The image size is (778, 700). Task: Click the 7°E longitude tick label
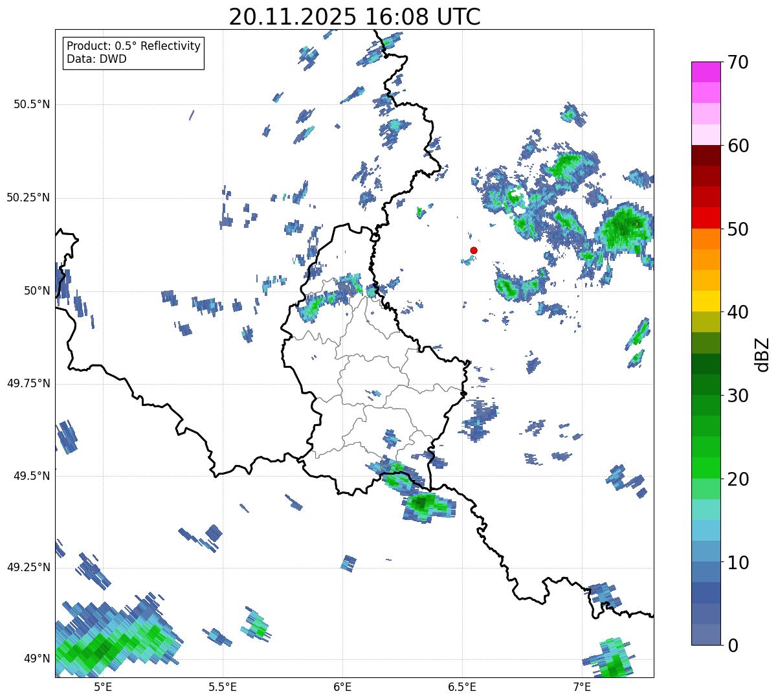click(x=583, y=686)
